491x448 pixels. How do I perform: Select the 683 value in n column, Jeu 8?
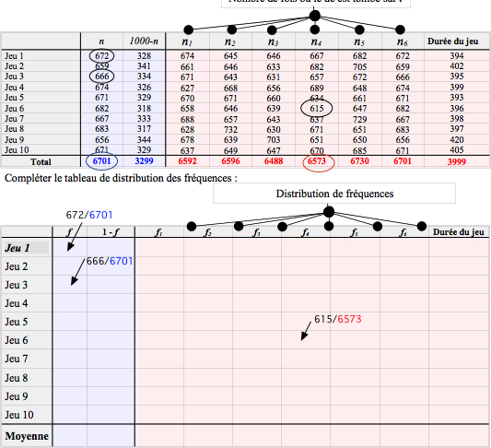(x=101, y=129)
